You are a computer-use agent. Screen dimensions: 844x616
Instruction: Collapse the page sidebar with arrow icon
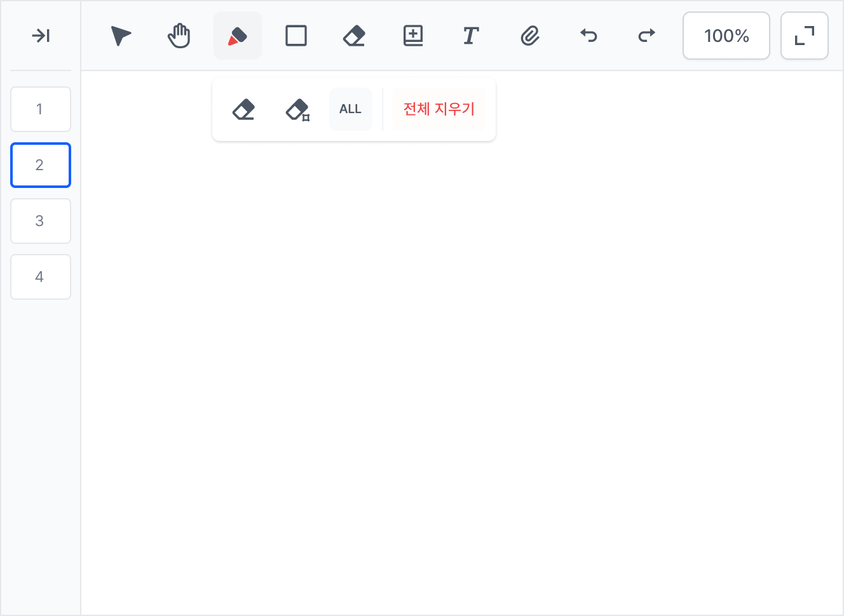41,36
